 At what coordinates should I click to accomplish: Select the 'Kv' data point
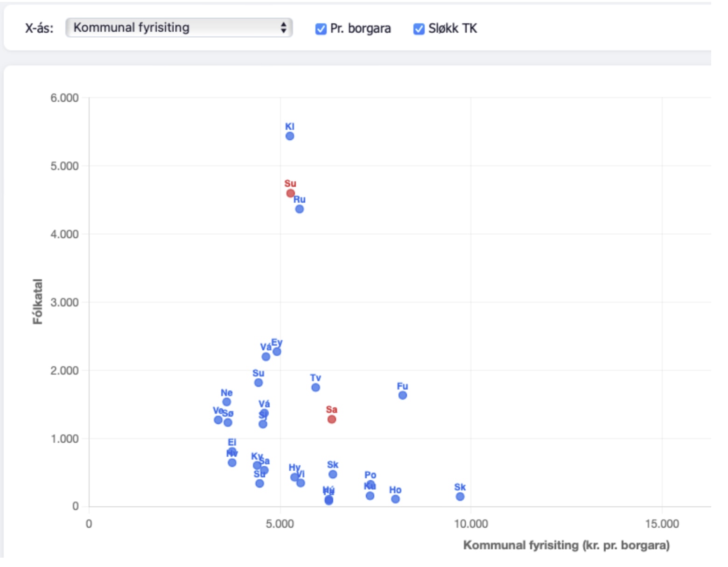click(x=257, y=466)
